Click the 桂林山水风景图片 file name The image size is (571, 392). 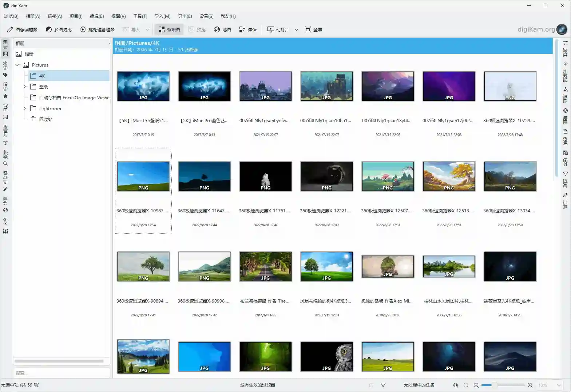tap(448, 301)
